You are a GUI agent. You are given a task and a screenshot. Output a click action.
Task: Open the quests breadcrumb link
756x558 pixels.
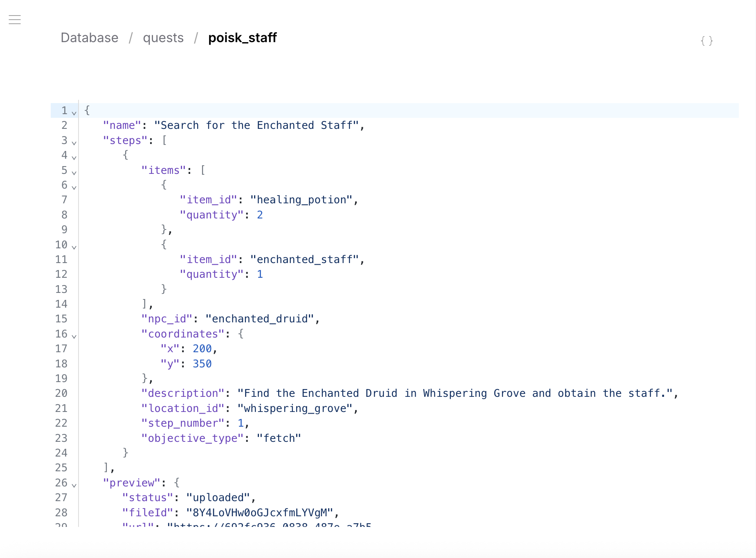(163, 38)
